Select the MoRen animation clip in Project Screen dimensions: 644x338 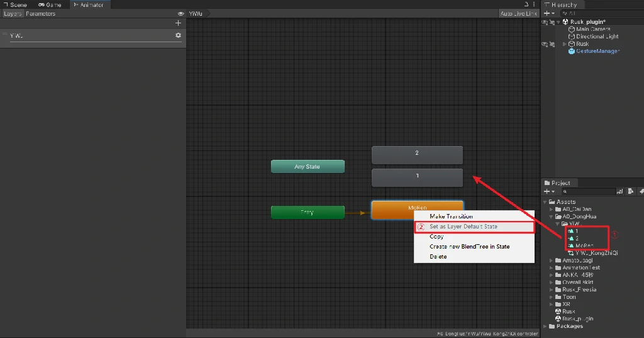(584, 245)
